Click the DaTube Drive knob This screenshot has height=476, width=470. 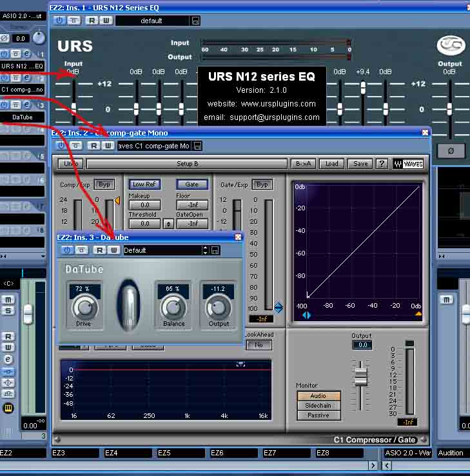pyautogui.click(x=83, y=308)
